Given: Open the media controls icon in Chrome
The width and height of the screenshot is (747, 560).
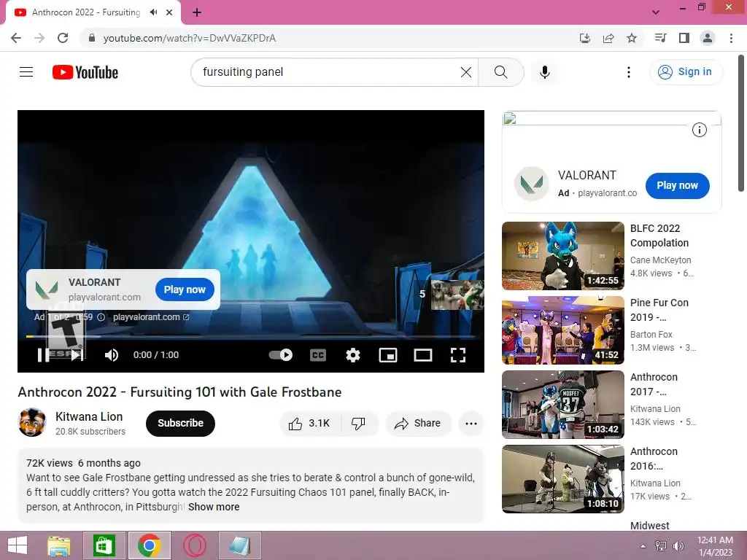Looking at the screenshot, I should [x=660, y=38].
